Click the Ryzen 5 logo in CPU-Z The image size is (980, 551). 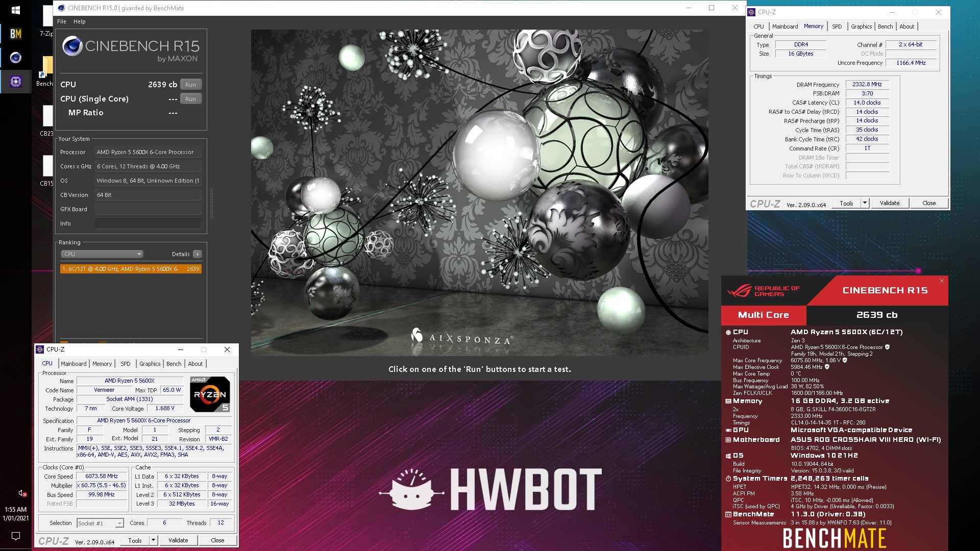pyautogui.click(x=210, y=394)
